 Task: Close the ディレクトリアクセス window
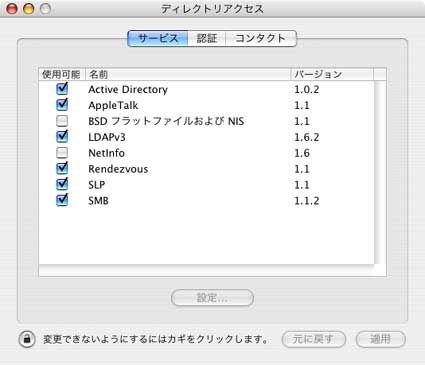click(x=12, y=9)
